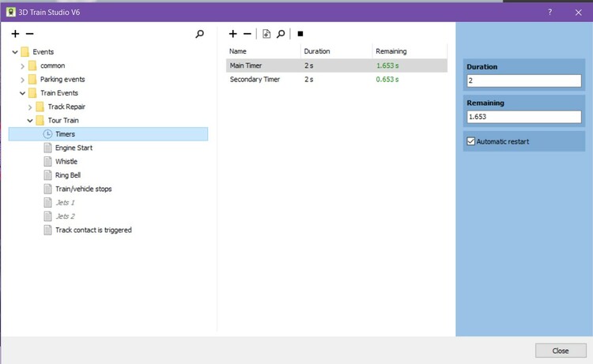593x364 pixels.
Task: Search timers using the magnifier icon
Action: (281, 34)
